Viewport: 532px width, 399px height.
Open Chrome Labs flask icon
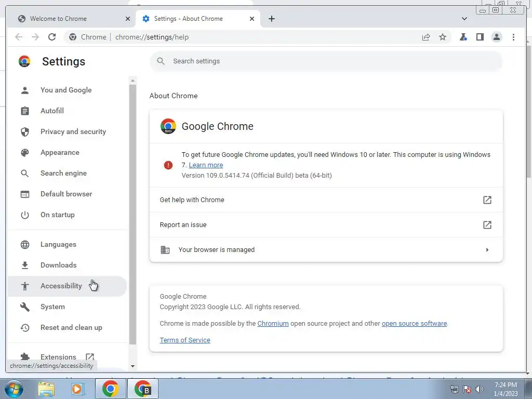[463, 37]
